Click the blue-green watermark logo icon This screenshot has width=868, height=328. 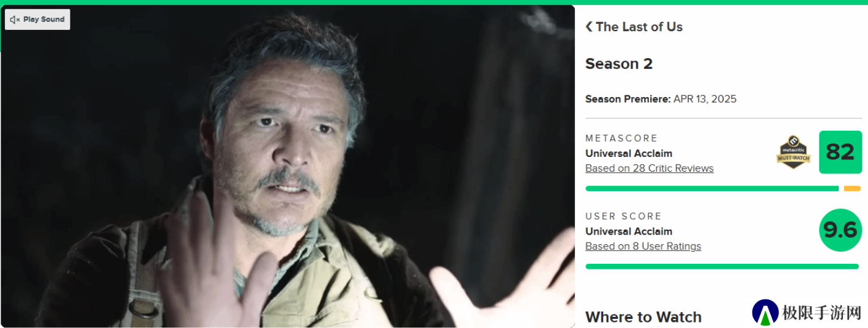point(765,312)
